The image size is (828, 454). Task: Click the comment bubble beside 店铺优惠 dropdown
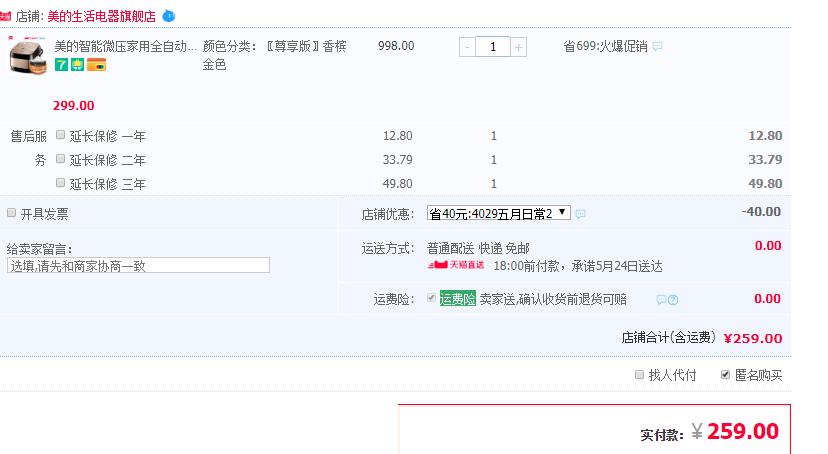tap(580, 214)
